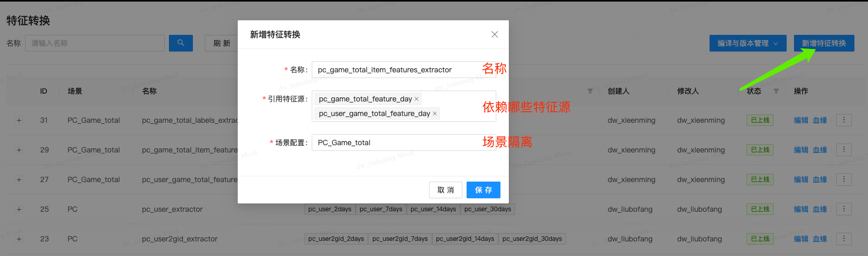This screenshot has width=868, height=256.
Task: Open more actions menu for row 31
Action: point(843,120)
